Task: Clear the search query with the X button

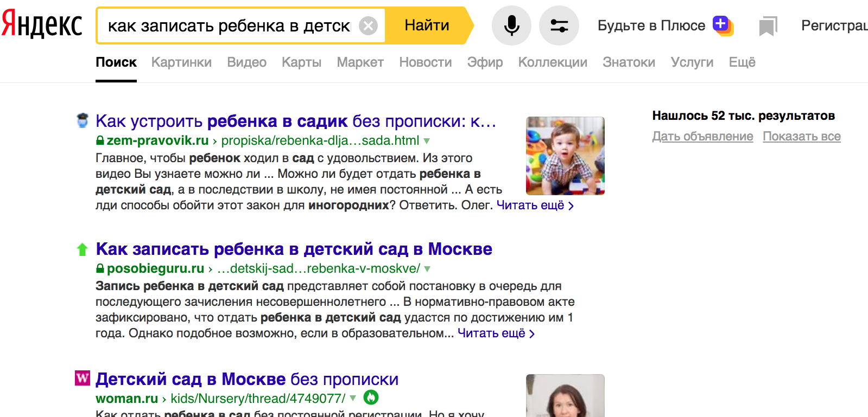Action: pos(369,25)
